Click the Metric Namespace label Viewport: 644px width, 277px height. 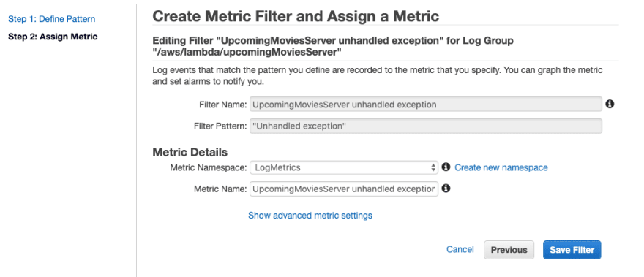pos(209,167)
